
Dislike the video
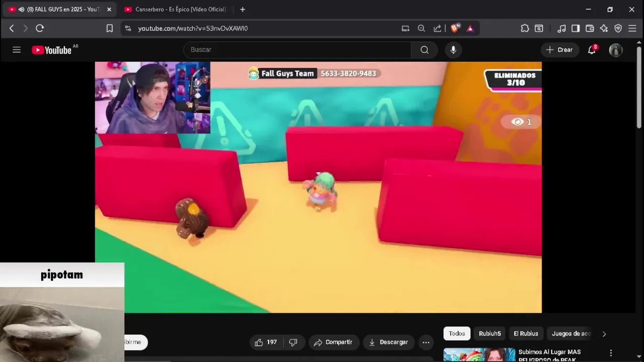click(293, 342)
